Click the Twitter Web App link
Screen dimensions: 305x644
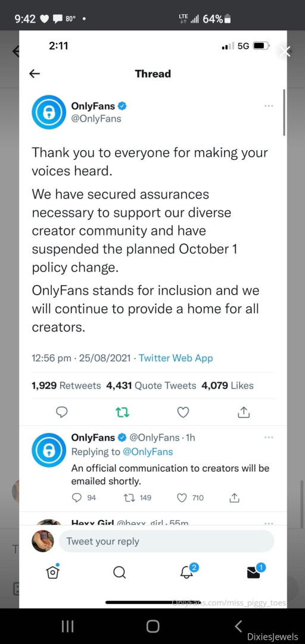click(176, 358)
